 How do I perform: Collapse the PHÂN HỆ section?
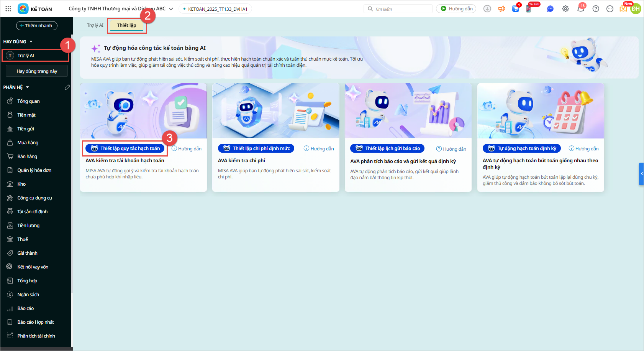(x=28, y=87)
